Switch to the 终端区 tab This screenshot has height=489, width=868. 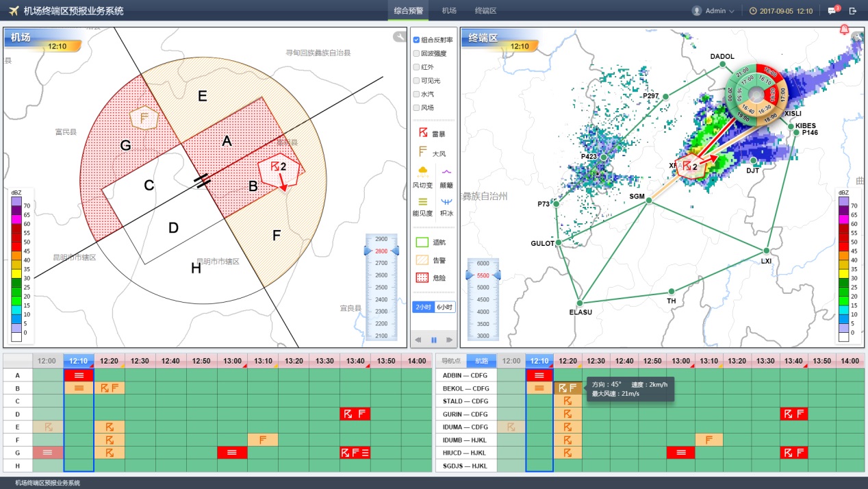click(x=485, y=11)
